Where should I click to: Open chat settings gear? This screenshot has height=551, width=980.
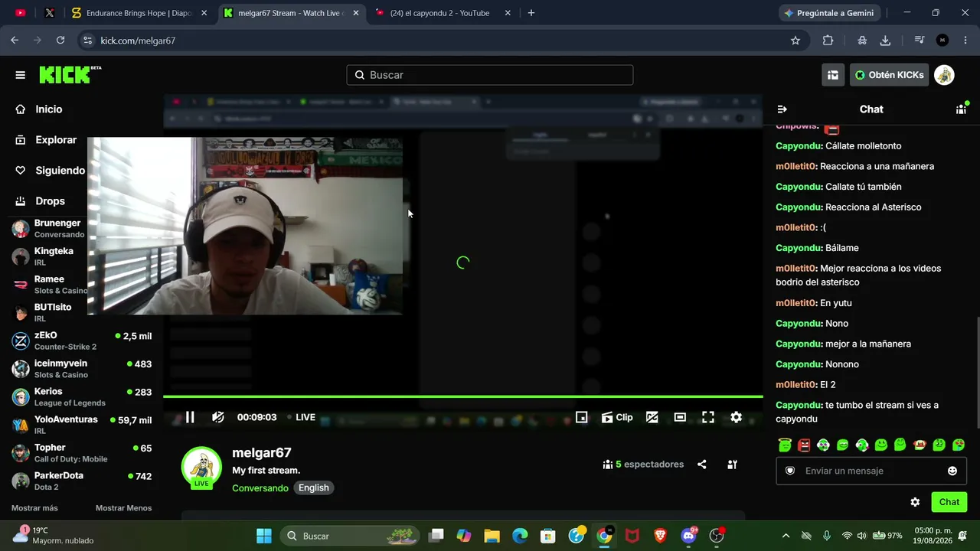click(x=915, y=502)
